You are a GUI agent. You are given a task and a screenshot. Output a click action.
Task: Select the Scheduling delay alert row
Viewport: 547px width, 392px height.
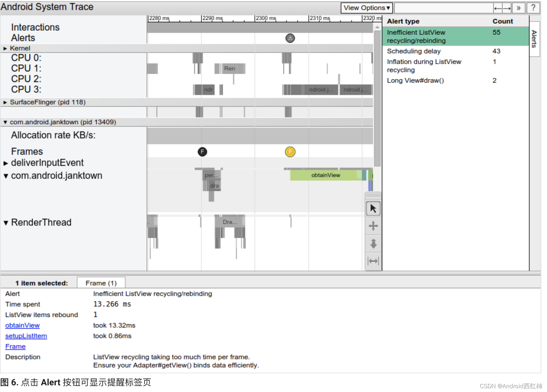(455, 51)
